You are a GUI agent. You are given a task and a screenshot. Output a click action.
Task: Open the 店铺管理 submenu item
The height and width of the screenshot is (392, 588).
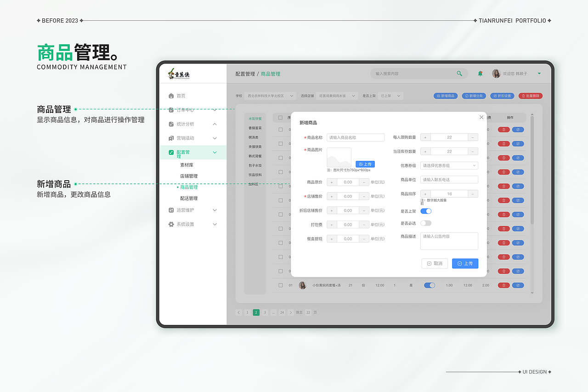pyautogui.click(x=189, y=176)
